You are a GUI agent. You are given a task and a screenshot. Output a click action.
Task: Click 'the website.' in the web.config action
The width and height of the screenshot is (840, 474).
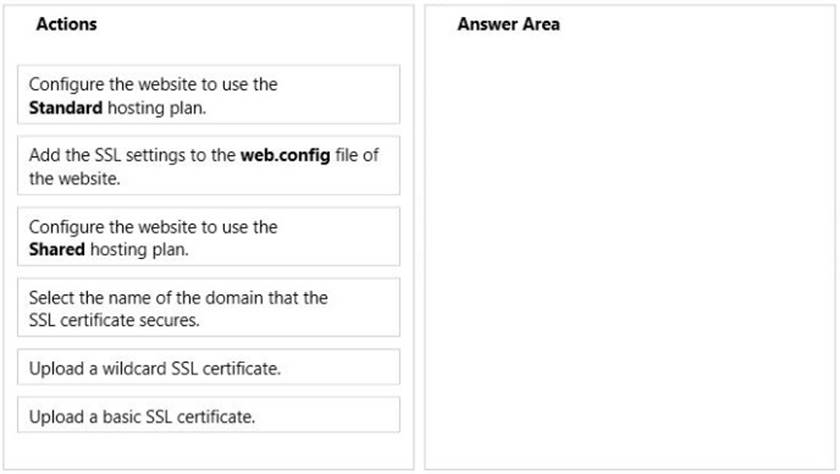[x=74, y=179]
